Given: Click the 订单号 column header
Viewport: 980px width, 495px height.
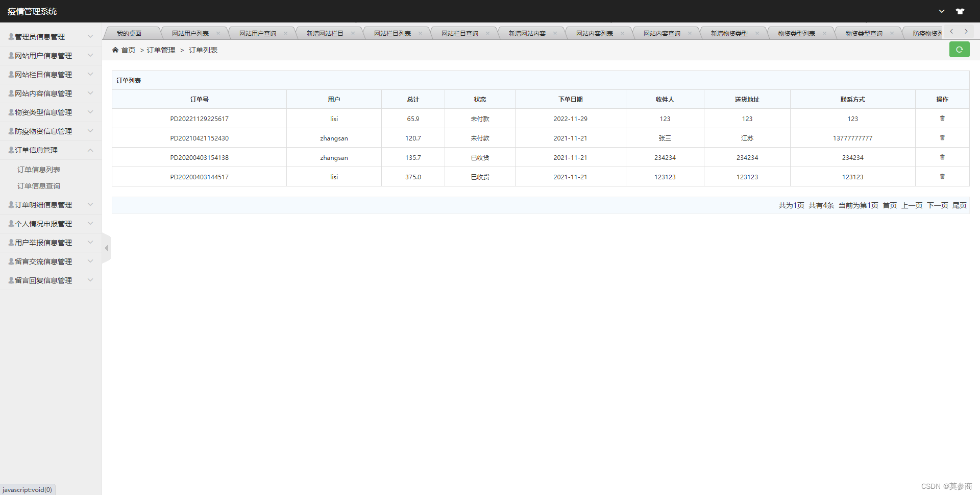Looking at the screenshot, I should pos(199,99).
